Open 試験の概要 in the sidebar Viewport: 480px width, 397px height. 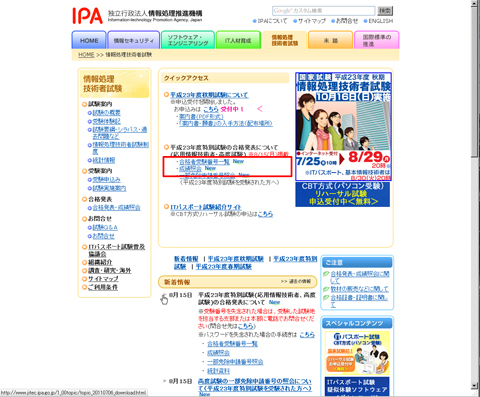pos(106,113)
